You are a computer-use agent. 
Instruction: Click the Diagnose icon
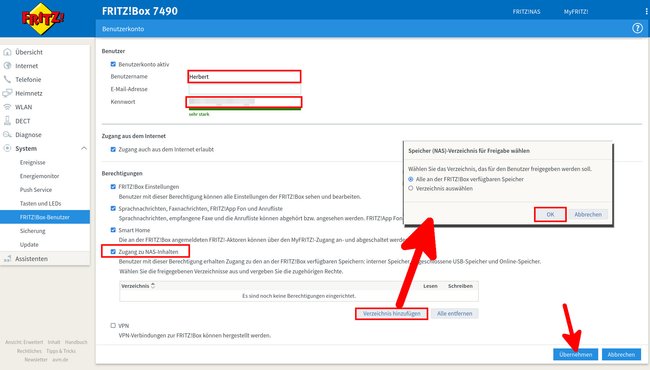(7, 135)
